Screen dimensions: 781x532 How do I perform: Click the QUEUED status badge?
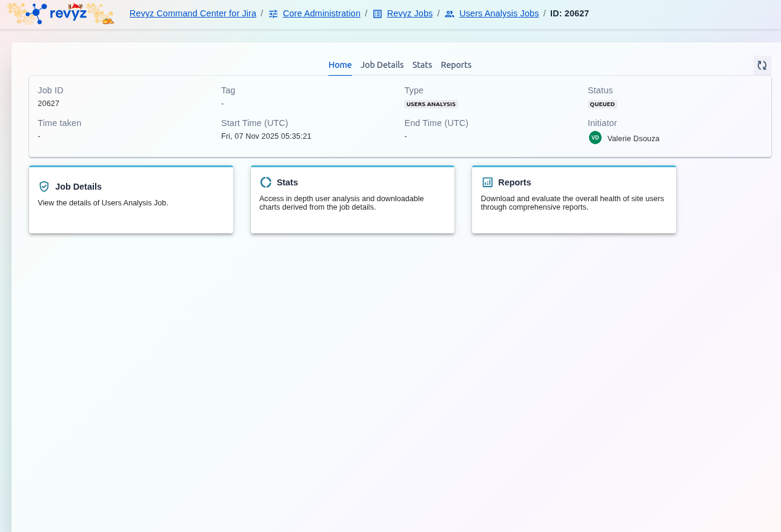point(602,104)
